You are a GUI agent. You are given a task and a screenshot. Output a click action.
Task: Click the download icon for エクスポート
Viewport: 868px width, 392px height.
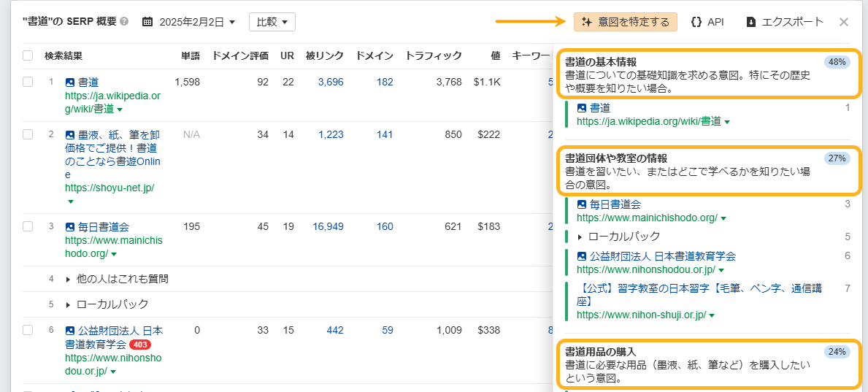(x=751, y=22)
